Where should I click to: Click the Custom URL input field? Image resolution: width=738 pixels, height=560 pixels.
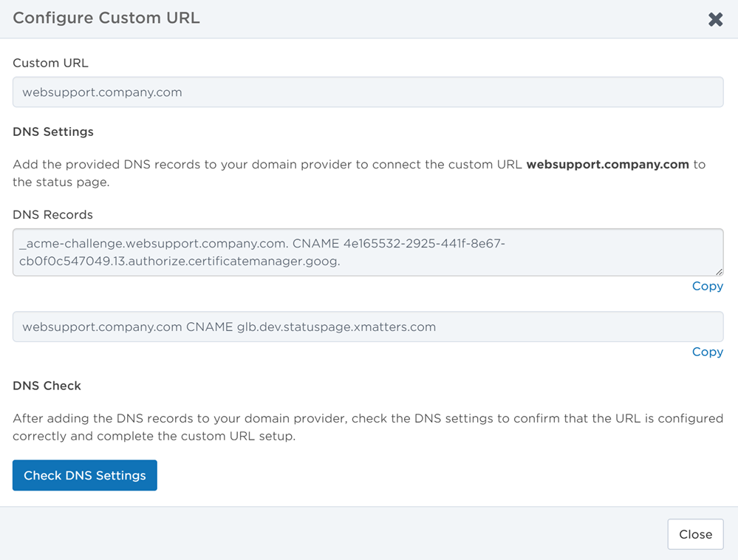pos(367,92)
